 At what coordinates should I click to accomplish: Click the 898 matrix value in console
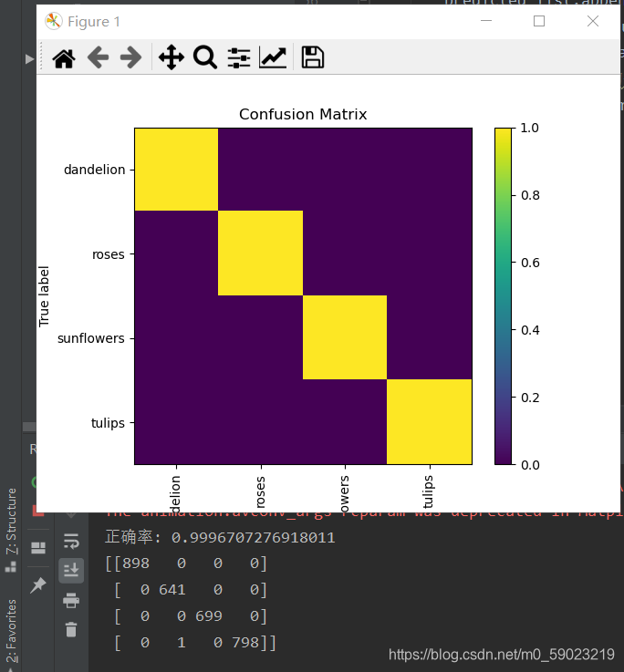pyautogui.click(x=136, y=563)
